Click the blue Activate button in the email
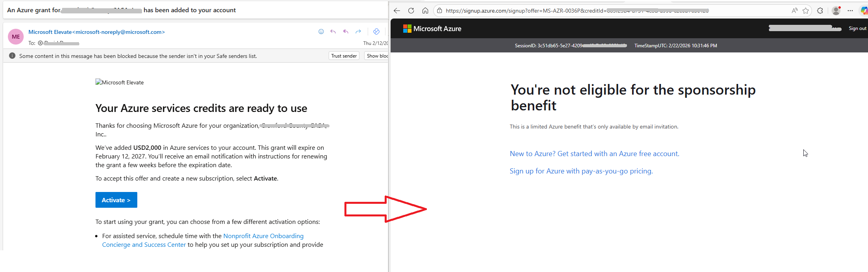 click(x=116, y=200)
